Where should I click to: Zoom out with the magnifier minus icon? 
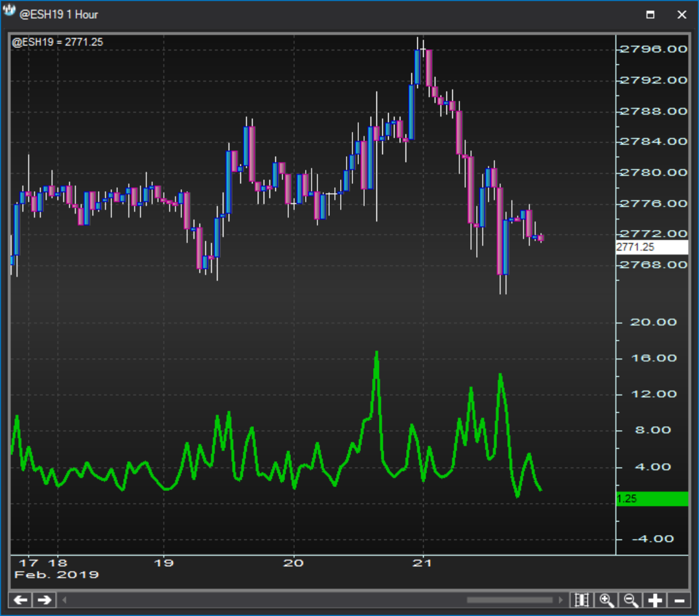pyautogui.click(x=631, y=600)
